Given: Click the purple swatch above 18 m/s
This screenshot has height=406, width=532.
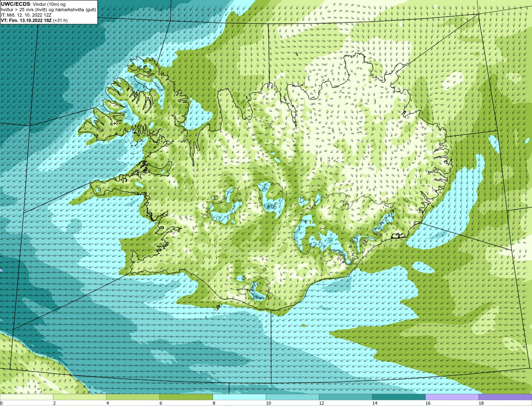Looking at the screenshot, I should (x=505, y=397).
